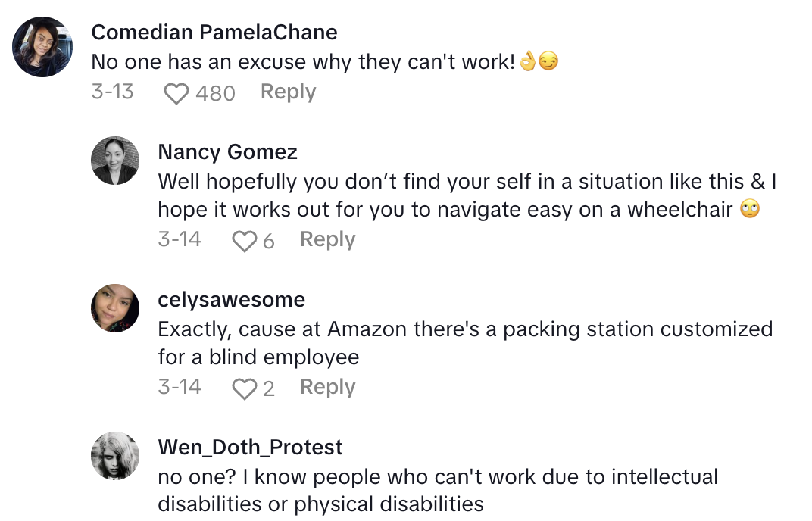Open Nancy Gomez's avatar
Screen dimensions: 812x521
[115, 161]
